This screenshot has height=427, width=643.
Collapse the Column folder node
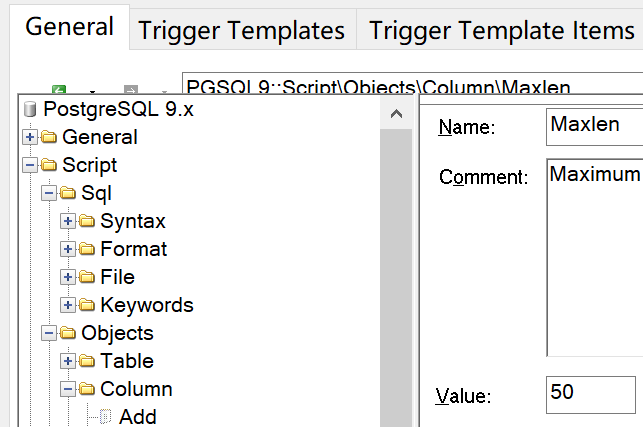point(68,389)
